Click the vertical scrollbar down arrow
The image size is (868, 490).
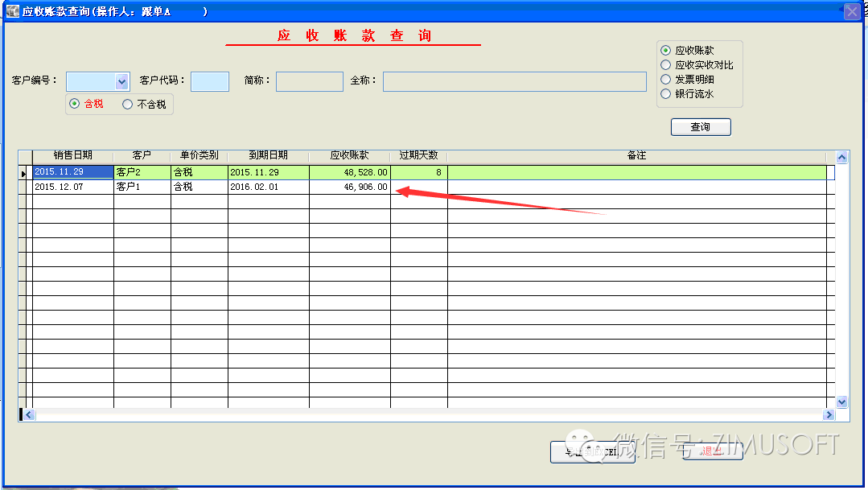click(x=841, y=401)
